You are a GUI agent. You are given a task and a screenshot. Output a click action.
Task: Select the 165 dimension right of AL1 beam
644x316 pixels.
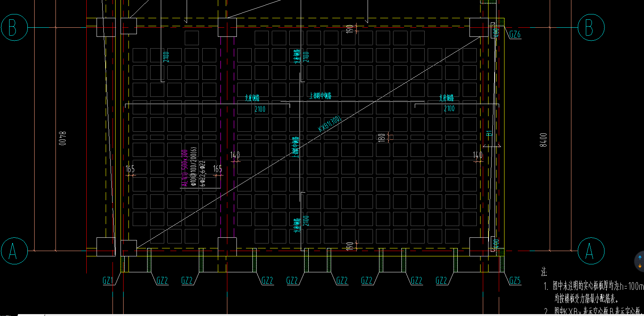217,169
